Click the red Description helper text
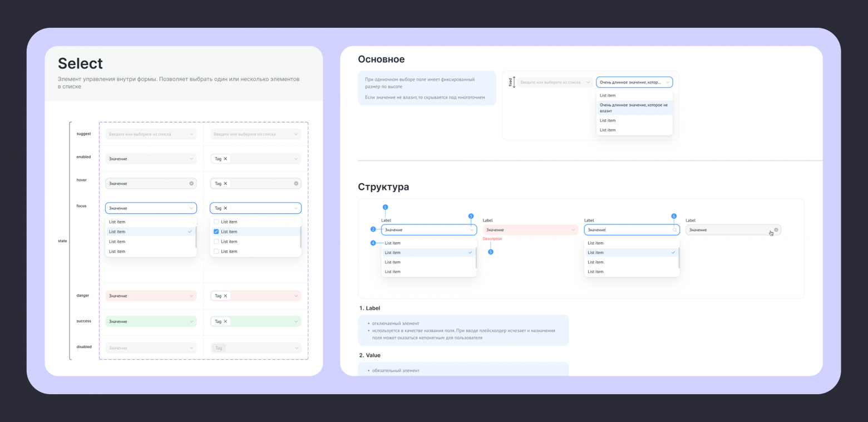Screen dimensions: 868x422 tap(492, 239)
